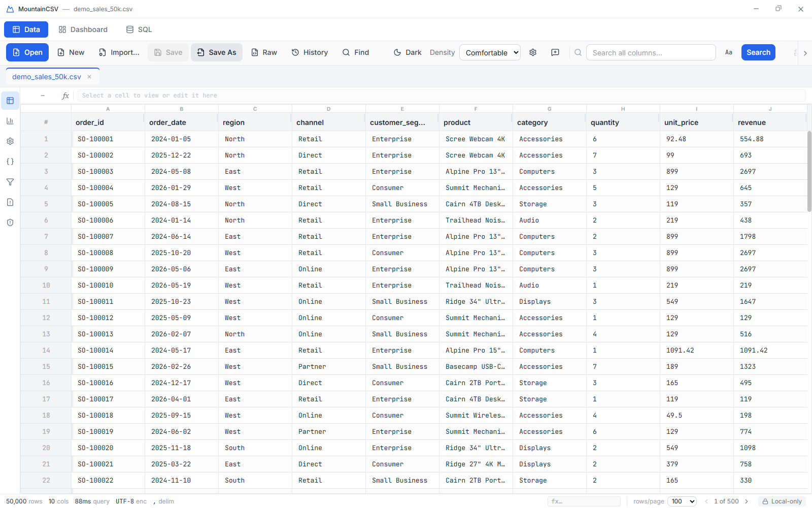The width and height of the screenshot is (812, 508).
Task: Switch to the SQL tab
Action: pos(139,29)
